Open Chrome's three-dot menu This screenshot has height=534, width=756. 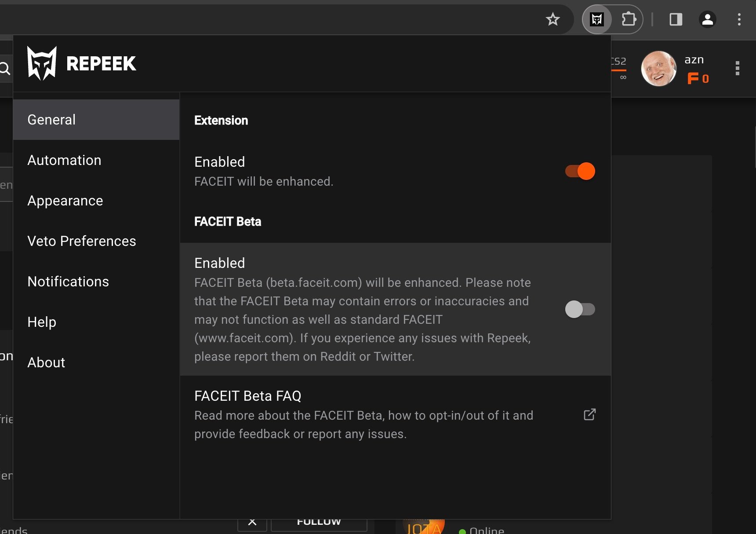pos(739,19)
